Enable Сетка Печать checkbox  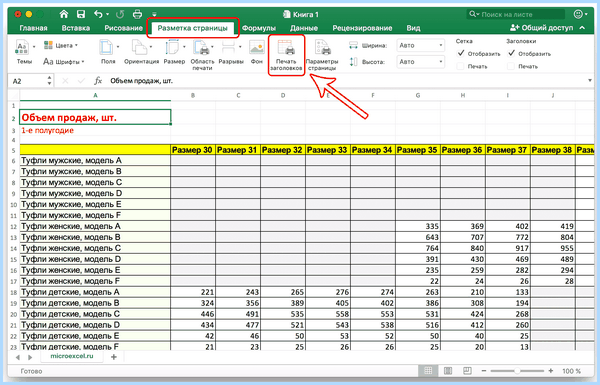[461, 66]
